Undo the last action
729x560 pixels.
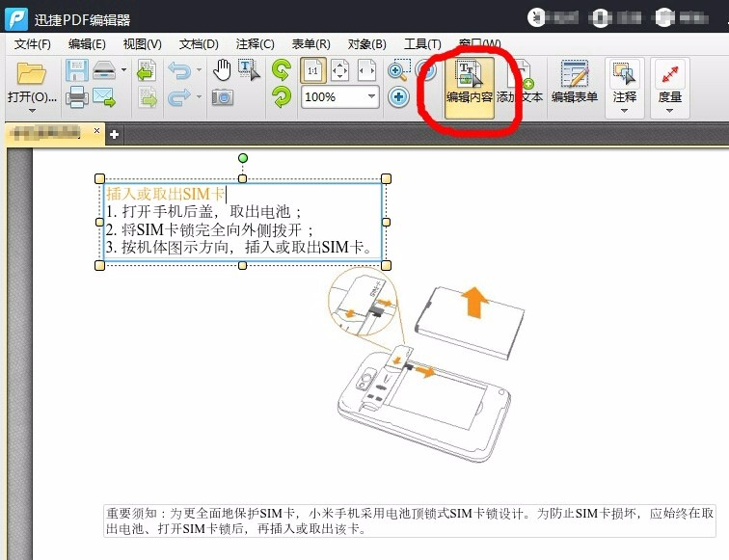point(179,70)
